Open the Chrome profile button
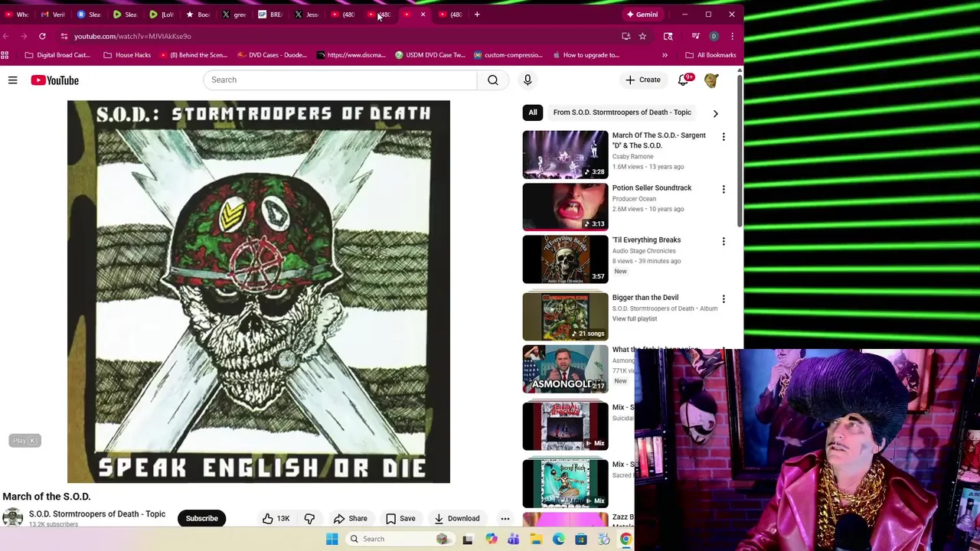Image resolution: width=980 pixels, height=551 pixels. pyautogui.click(x=714, y=36)
